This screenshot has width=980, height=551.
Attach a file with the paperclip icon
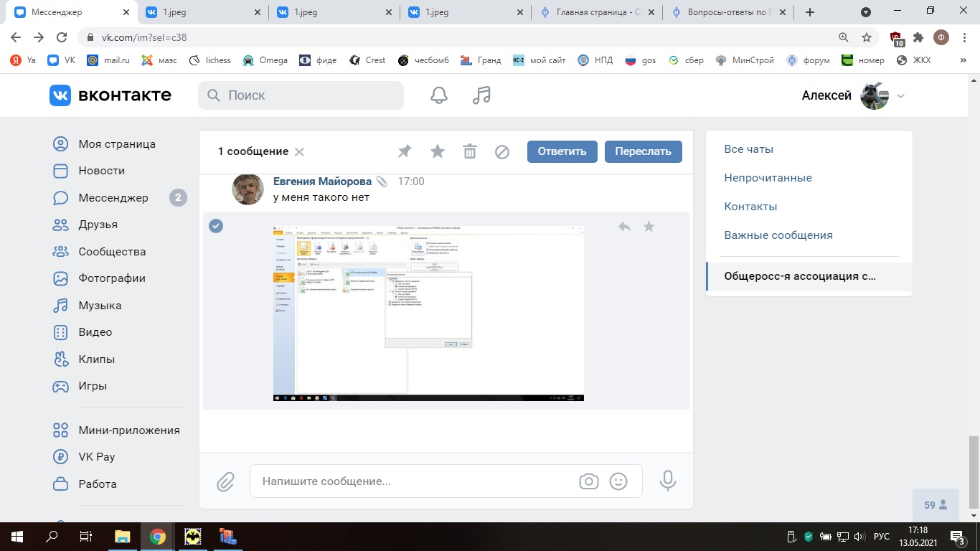click(226, 481)
